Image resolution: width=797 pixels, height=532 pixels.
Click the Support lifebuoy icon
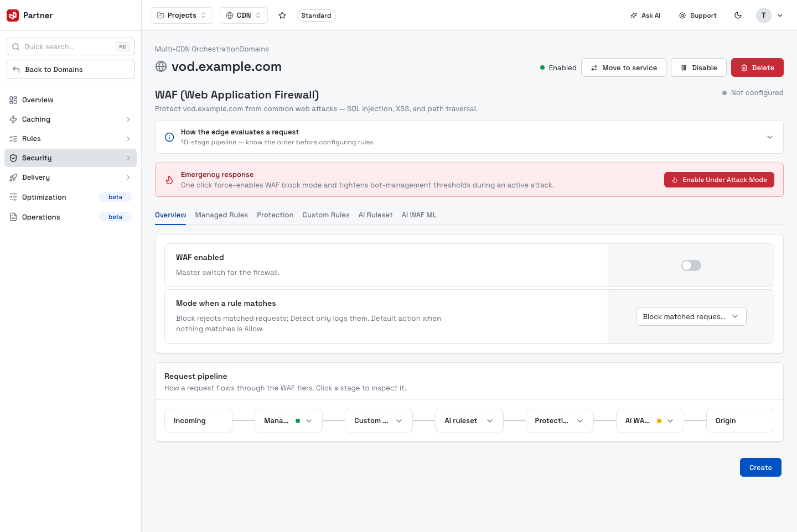682,15
